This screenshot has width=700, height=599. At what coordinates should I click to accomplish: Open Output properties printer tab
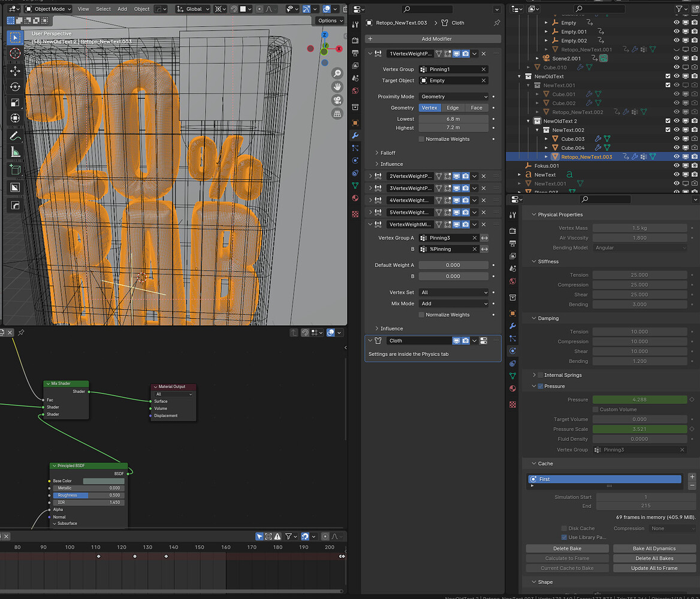(x=355, y=53)
